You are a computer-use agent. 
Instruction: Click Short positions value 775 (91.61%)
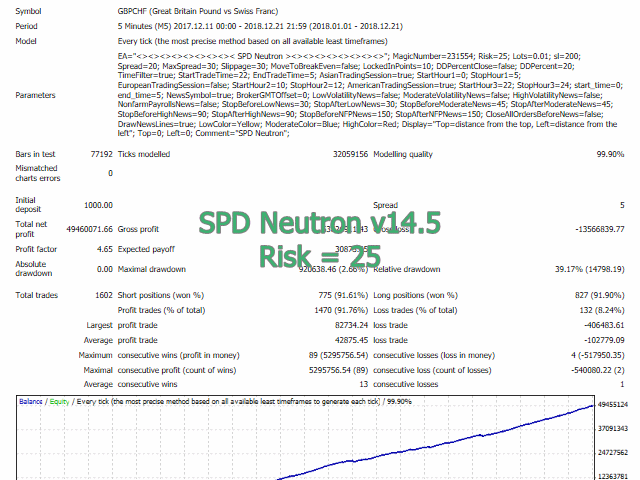point(343,296)
